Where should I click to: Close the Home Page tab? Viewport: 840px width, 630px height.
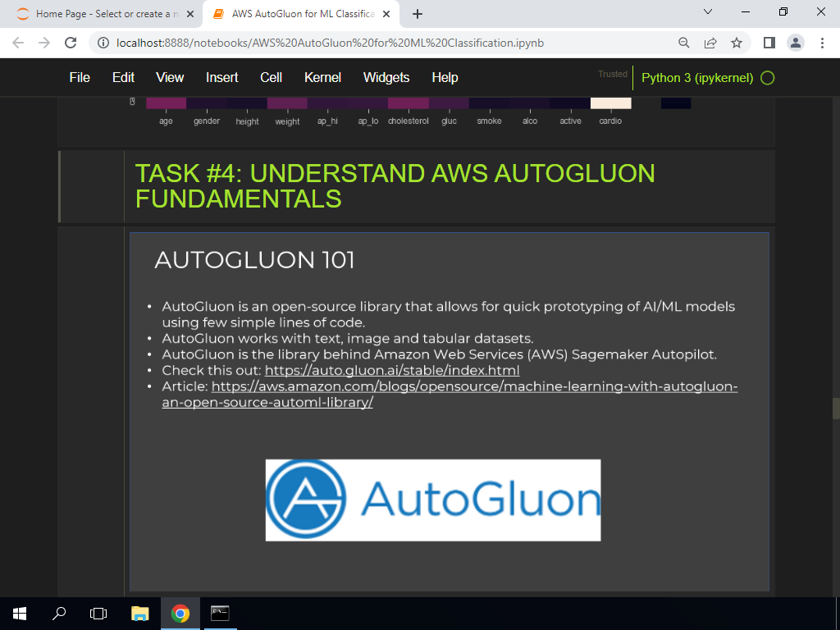[190, 14]
